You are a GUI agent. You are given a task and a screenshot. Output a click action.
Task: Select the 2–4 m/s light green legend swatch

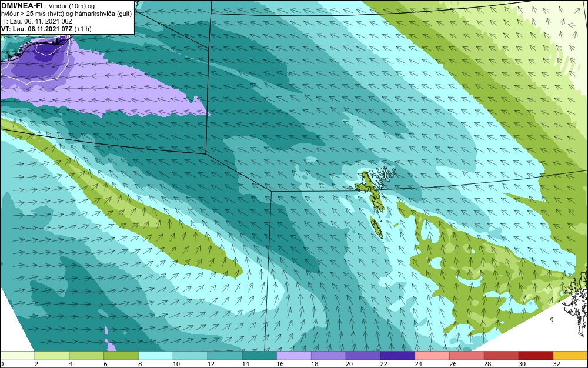tap(52, 356)
